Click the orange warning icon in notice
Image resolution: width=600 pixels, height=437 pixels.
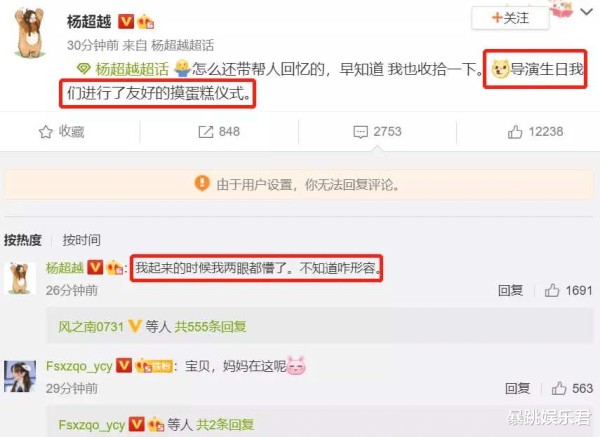202,183
